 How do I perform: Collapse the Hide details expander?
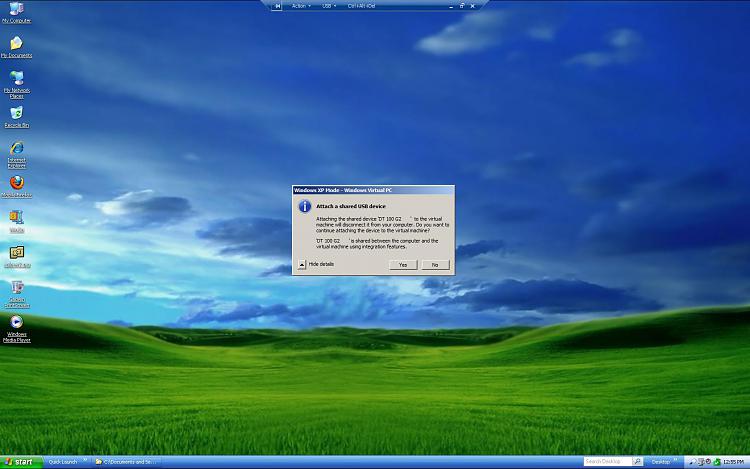[302, 264]
